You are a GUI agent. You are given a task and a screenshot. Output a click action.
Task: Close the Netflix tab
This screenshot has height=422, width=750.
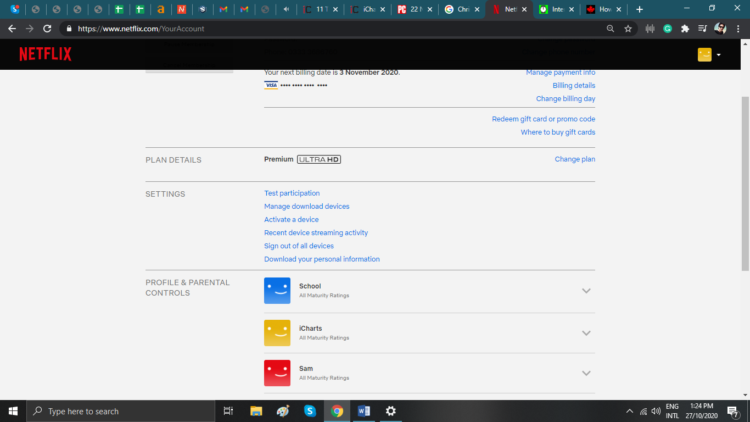pos(524,9)
